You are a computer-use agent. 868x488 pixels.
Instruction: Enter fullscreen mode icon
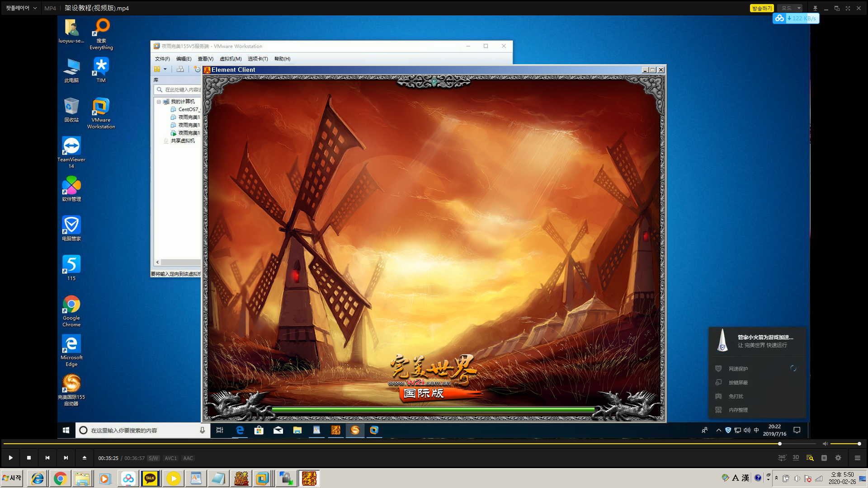pos(848,8)
